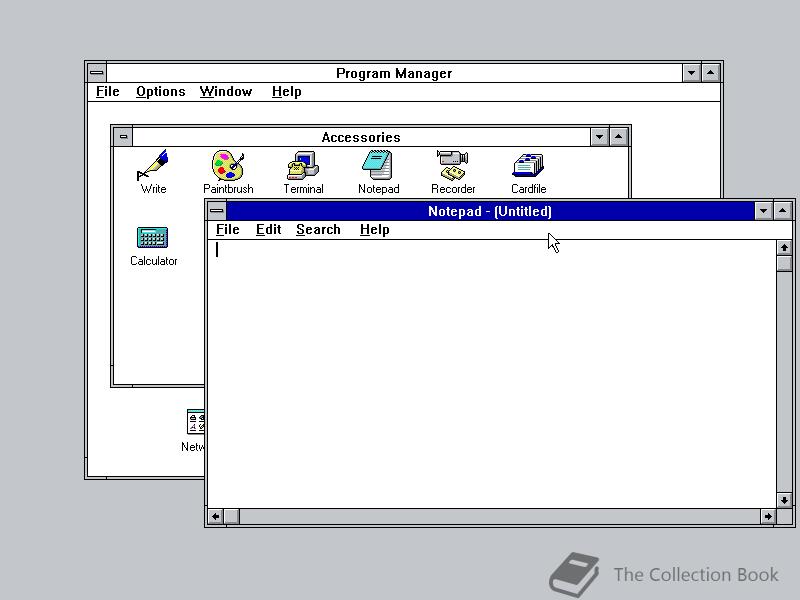This screenshot has height=600, width=800.
Task: Open Program Manager's Options menu
Action: click(161, 92)
